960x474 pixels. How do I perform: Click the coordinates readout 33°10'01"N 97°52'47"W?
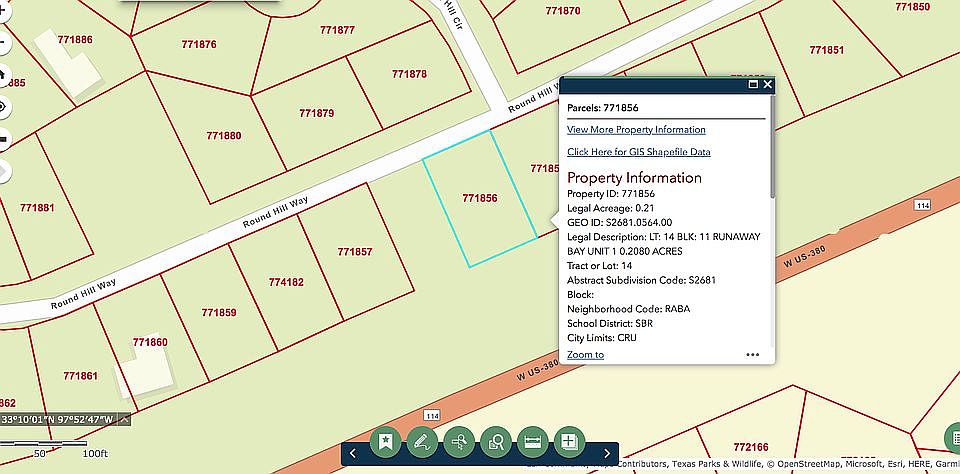click(x=58, y=419)
